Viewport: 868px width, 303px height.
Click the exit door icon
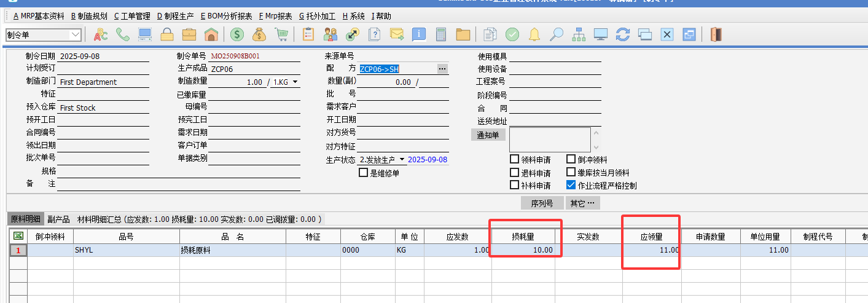pyautogui.click(x=716, y=34)
